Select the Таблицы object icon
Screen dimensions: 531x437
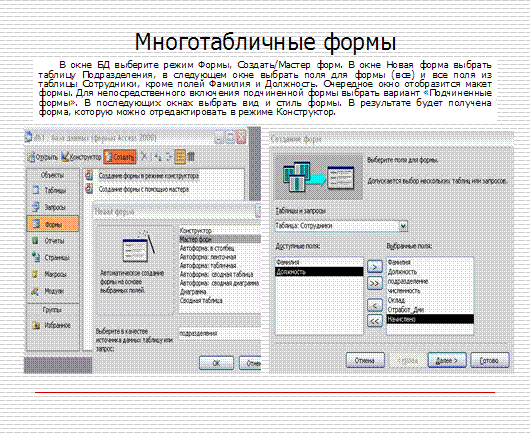coord(36,190)
